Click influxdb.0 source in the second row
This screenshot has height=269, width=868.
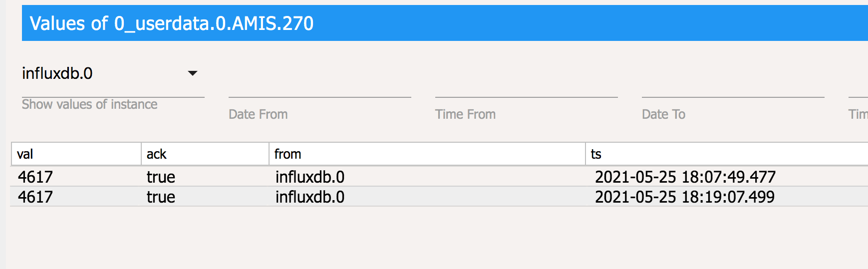(310, 197)
